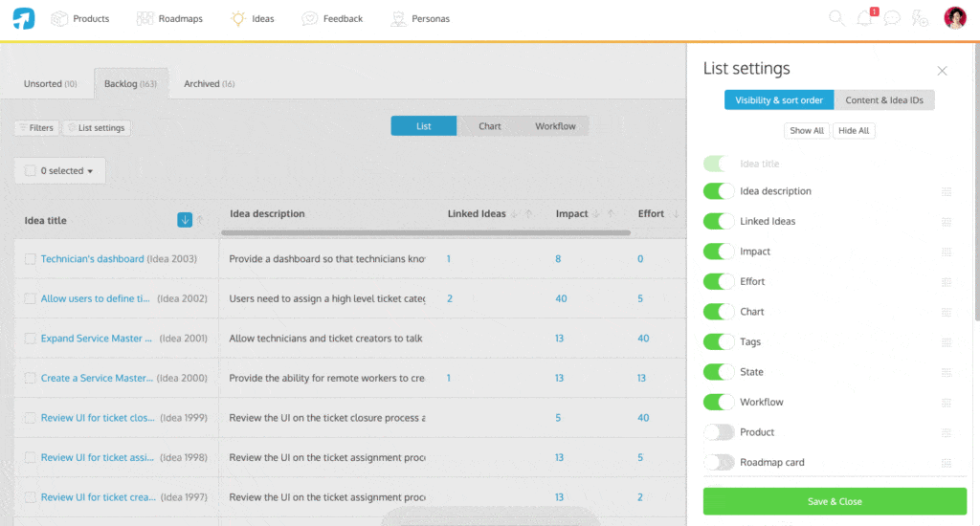This screenshot has width=980, height=526.
Task: Sort Idea title ascending arrow
Action: (x=200, y=220)
